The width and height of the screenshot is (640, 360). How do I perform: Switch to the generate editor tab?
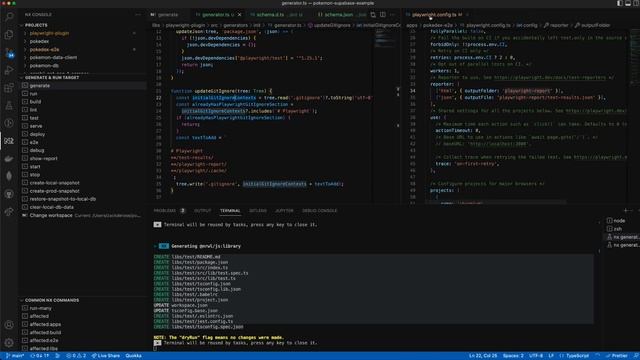(167, 15)
